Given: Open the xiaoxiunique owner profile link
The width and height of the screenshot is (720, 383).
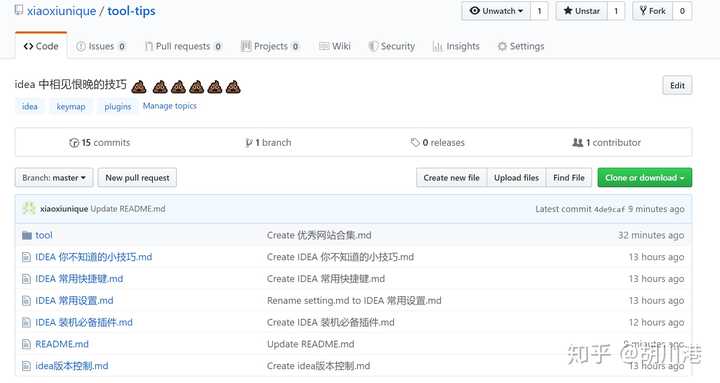Looking at the screenshot, I should [x=62, y=11].
